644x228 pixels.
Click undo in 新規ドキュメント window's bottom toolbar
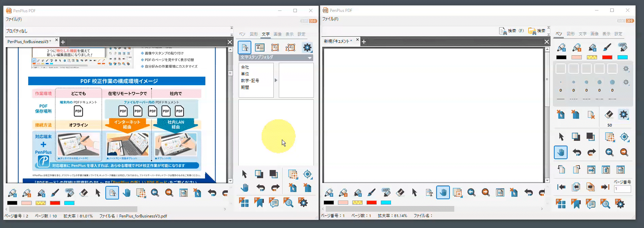click(x=528, y=193)
